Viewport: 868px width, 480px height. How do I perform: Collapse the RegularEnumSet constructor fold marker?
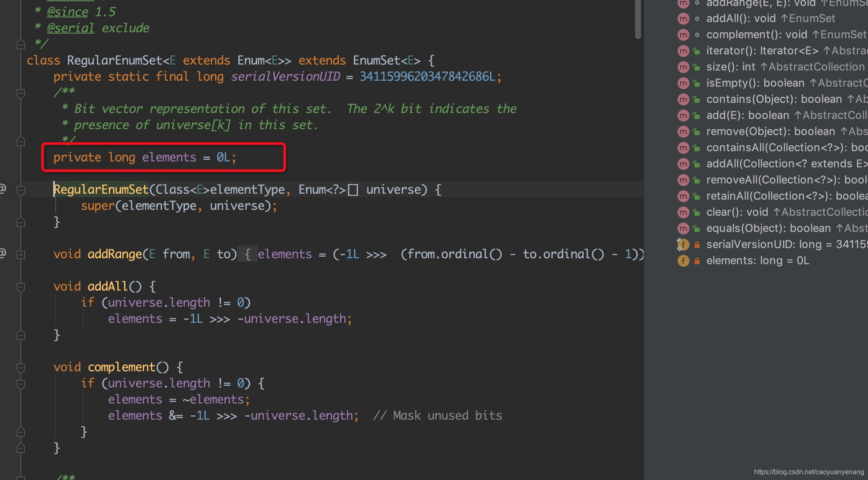20,190
